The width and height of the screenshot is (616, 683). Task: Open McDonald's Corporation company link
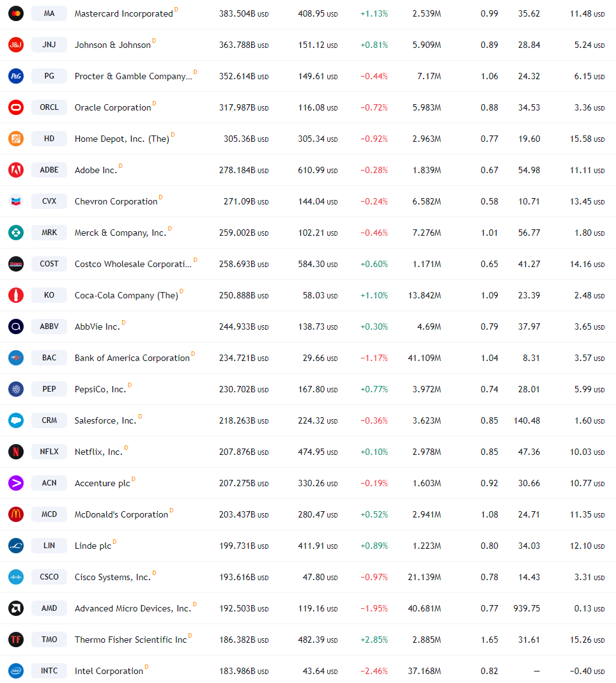tap(121, 515)
